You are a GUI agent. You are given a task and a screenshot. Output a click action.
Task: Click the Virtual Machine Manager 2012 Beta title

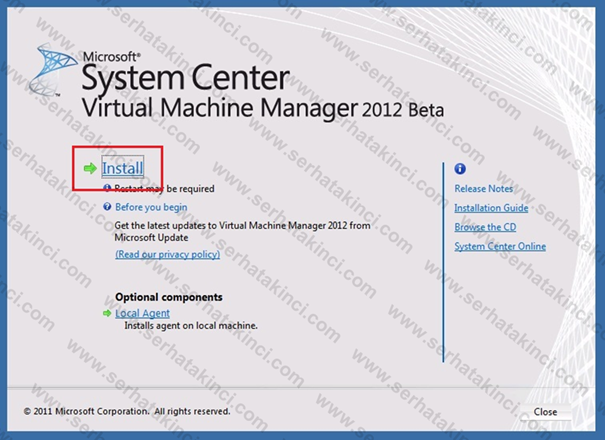tap(263, 108)
